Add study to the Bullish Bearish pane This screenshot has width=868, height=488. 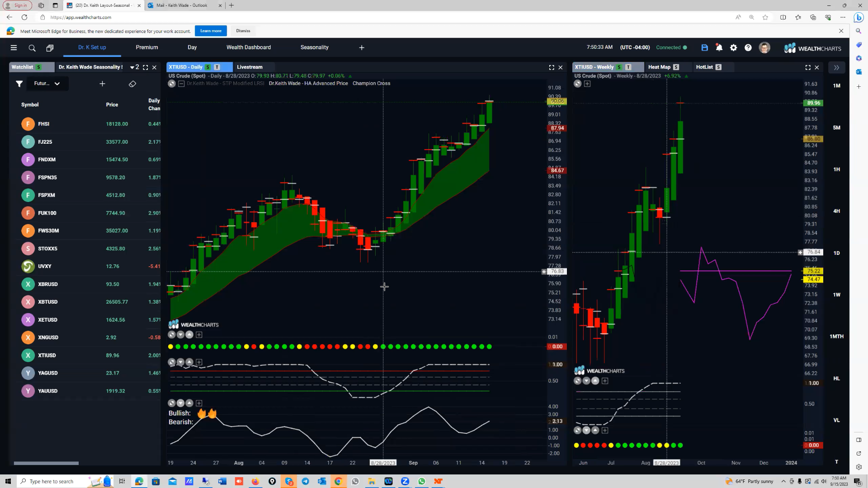point(199,403)
